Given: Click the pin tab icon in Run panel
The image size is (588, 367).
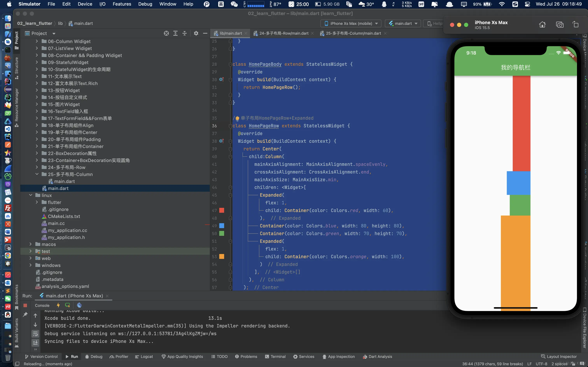Looking at the screenshot, I should click(25, 315).
